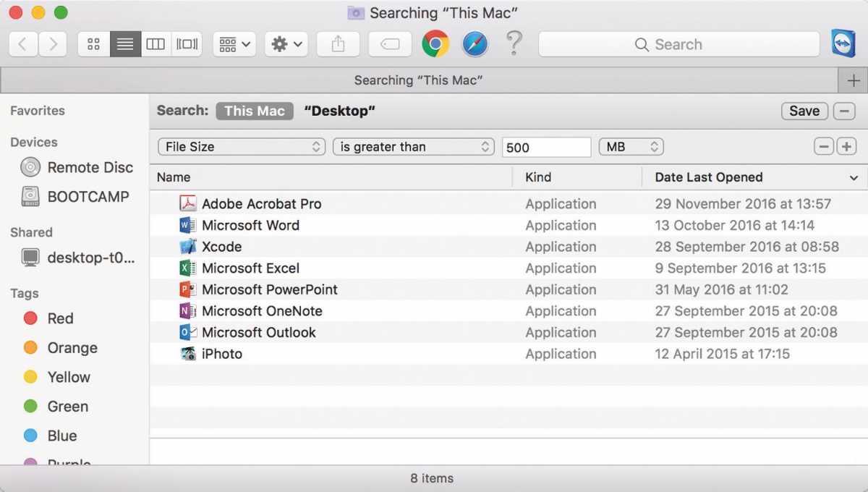The height and width of the screenshot is (492, 868).
Task: Add a new tab with the plus button
Action: [x=854, y=80]
